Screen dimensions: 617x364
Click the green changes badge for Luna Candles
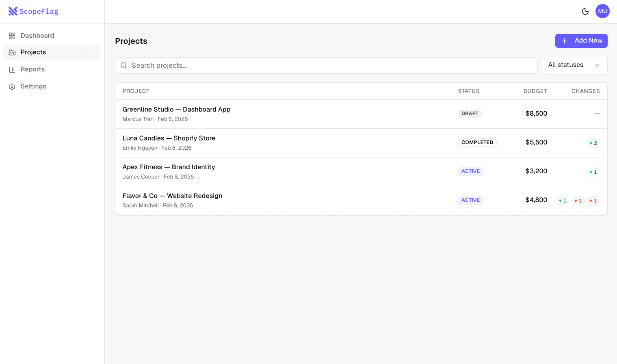tap(593, 143)
